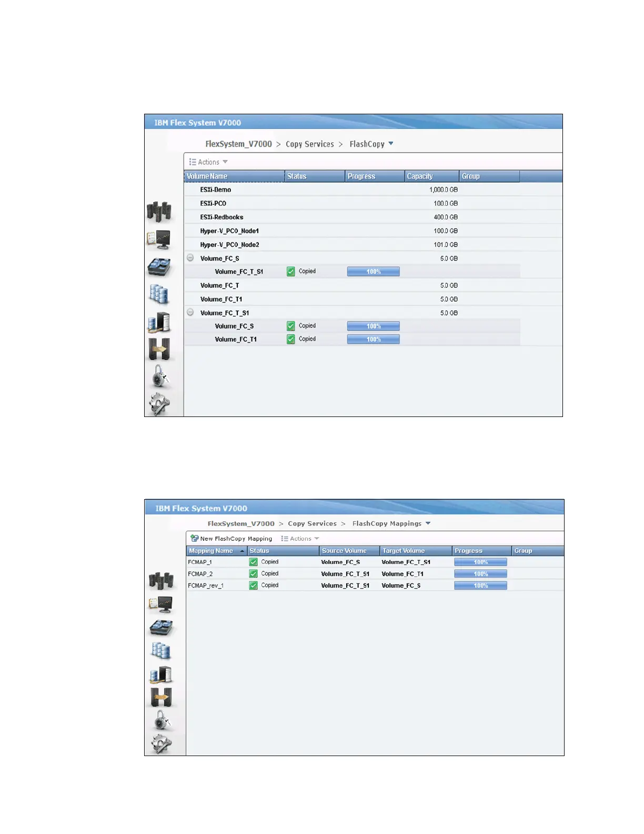
Task: Open Copy Services icon in FlashCopy window sidebar
Action: [159, 349]
